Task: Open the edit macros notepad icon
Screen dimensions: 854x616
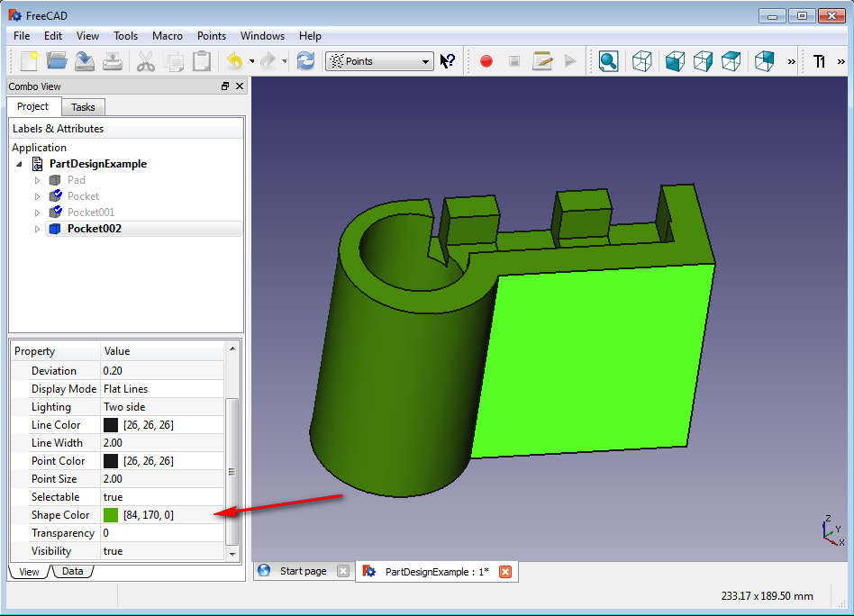Action: 542,61
